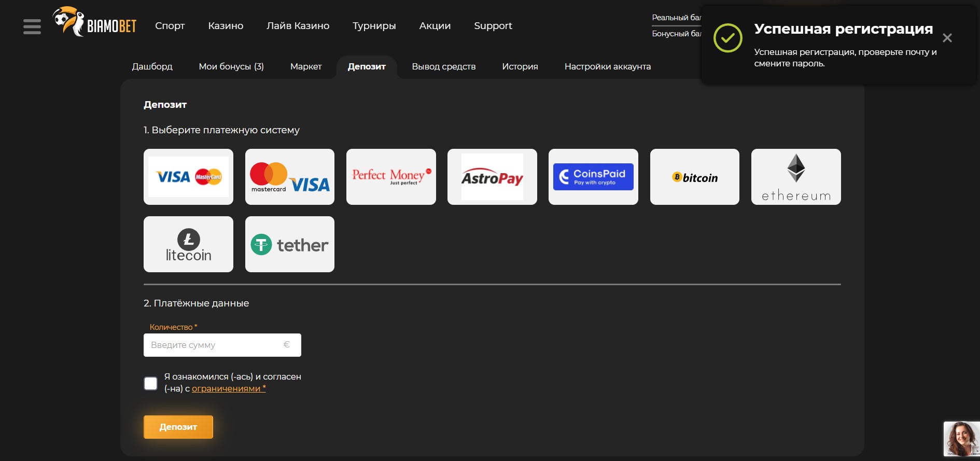Switch to the История tab

point(520,66)
